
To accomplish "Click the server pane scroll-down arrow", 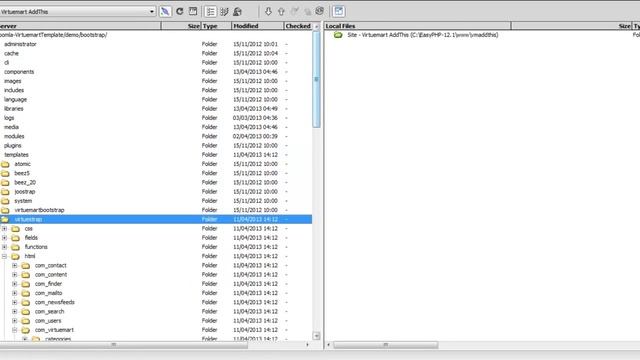I will click(x=316, y=336).
